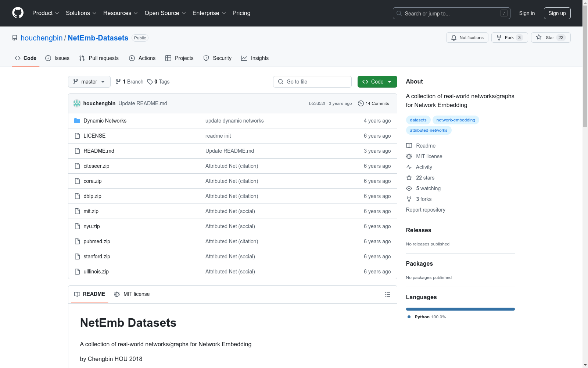588x368 pixels.
Task: Click the file icon next to pubmed.zip
Action: coord(77,241)
